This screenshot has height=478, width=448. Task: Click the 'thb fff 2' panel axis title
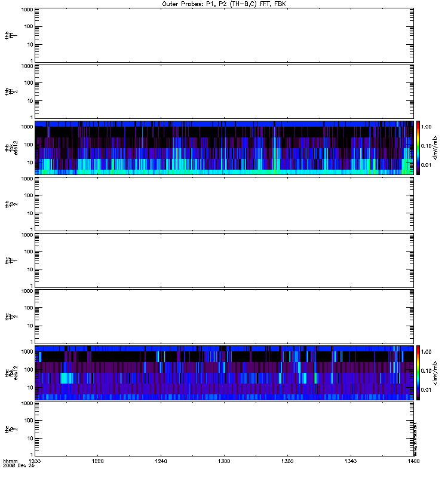(11, 92)
